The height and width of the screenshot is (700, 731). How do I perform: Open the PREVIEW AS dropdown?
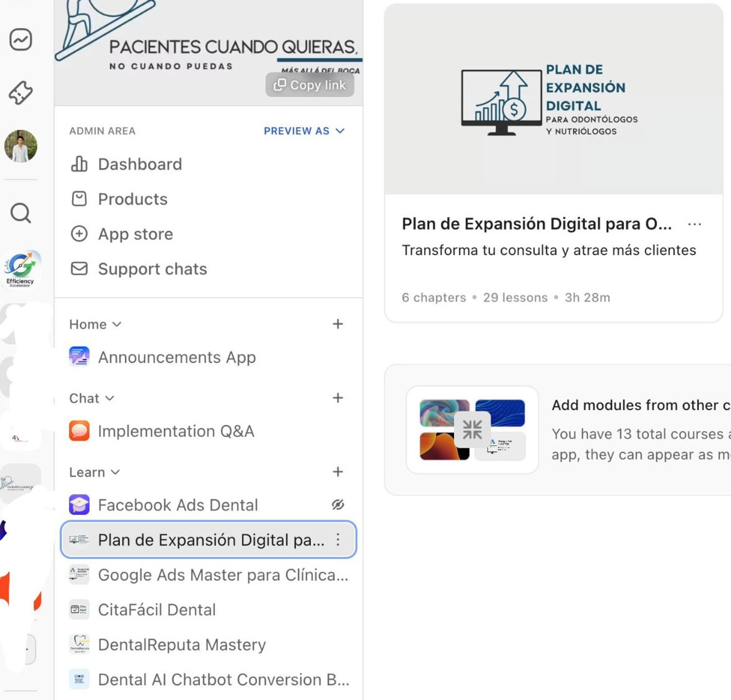[304, 131]
